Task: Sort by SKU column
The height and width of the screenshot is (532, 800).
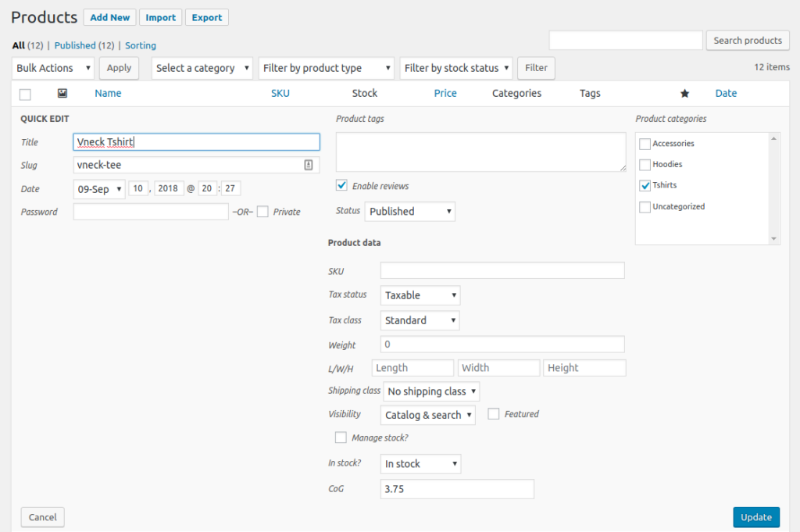Action: (280, 93)
